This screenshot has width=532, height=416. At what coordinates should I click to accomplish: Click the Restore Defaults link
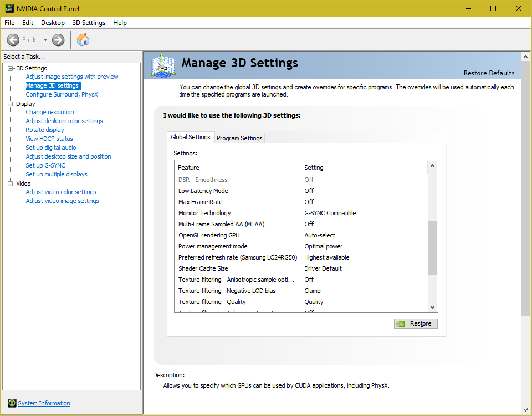[x=489, y=73]
